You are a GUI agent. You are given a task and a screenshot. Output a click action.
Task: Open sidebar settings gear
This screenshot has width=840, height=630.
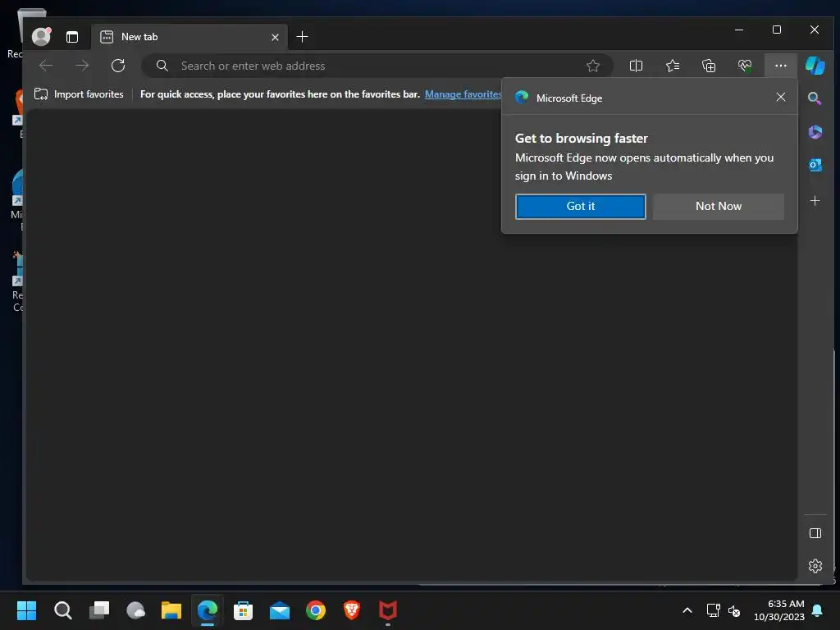pos(815,566)
